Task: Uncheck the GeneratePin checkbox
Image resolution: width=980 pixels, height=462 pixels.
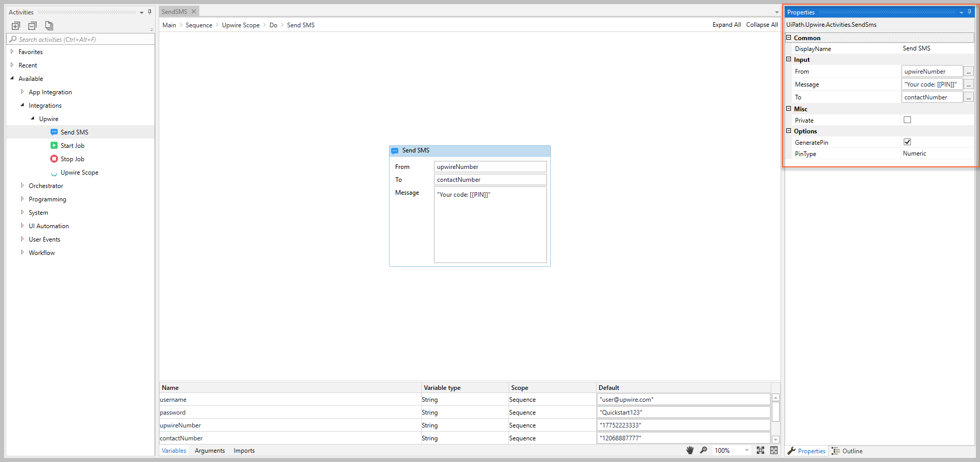Action: (x=907, y=142)
